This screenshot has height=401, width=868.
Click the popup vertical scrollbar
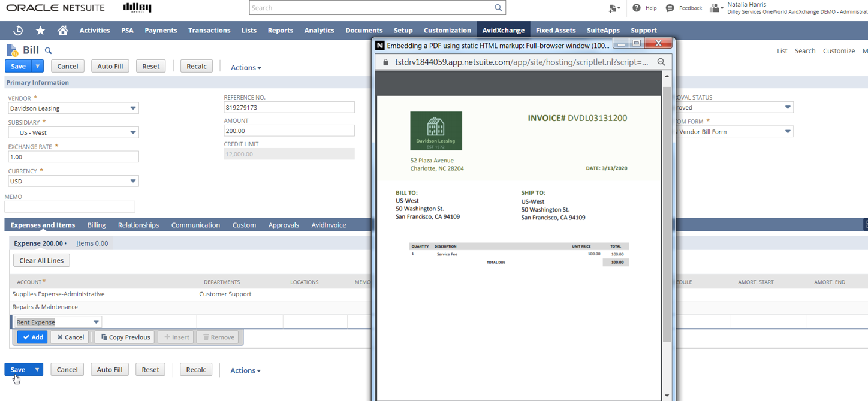(x=667, y=215)
